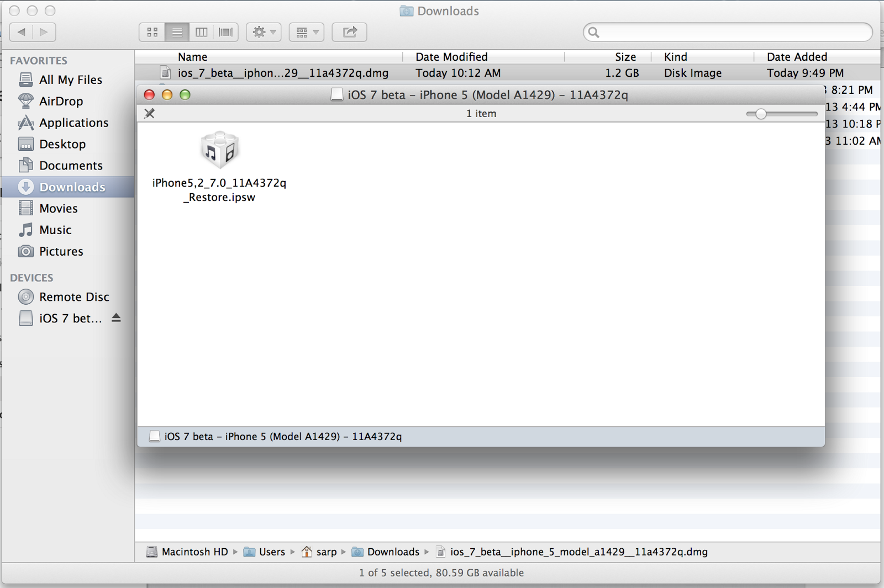Go to sarp home in path bar
This screenshot has height=588, width=884.
pyautogui.click(x=319, y=552)
